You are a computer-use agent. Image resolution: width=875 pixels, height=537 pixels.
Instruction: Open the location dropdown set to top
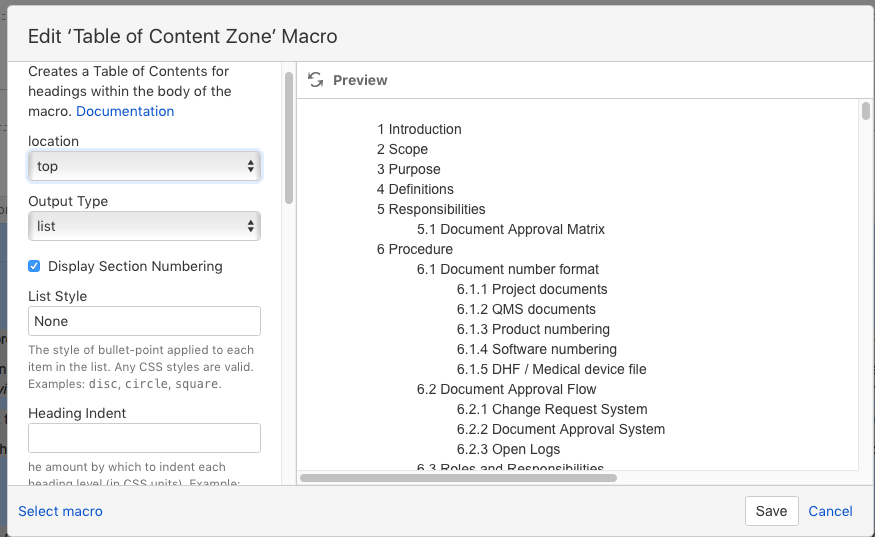coord(145,166)
